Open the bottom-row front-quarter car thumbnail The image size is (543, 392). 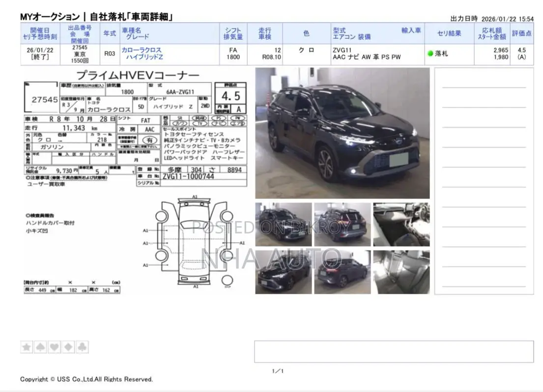point(283,272)
